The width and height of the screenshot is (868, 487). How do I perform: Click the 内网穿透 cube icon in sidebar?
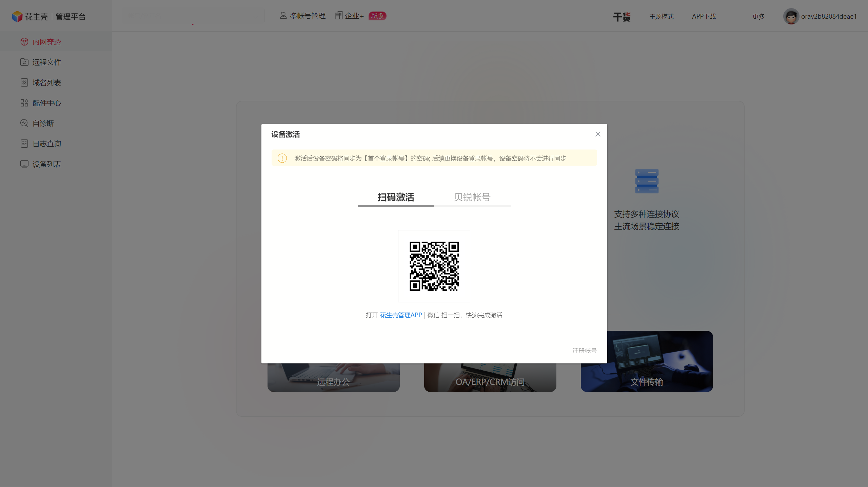(24, 42)
